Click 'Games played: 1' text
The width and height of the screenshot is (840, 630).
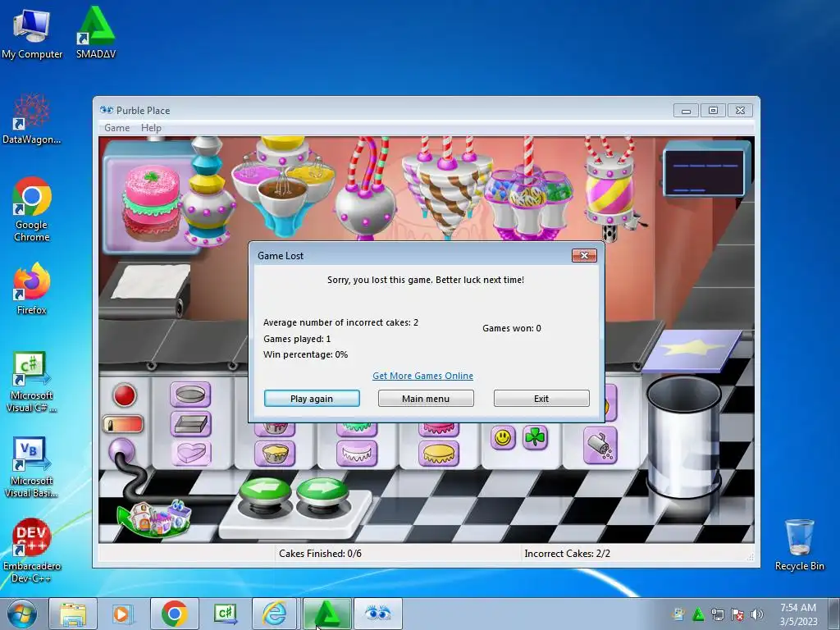pos(297,339)
